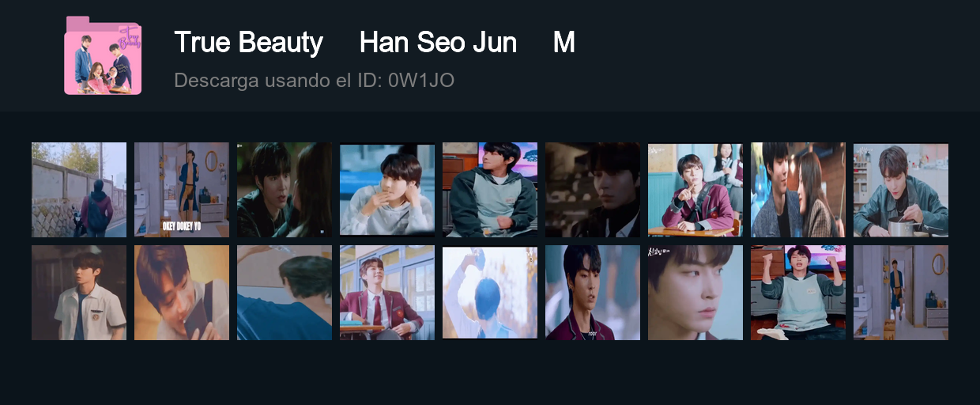Click the letter M in the title
Viewport: 980px width, 405px height.
tap(563, 43)
